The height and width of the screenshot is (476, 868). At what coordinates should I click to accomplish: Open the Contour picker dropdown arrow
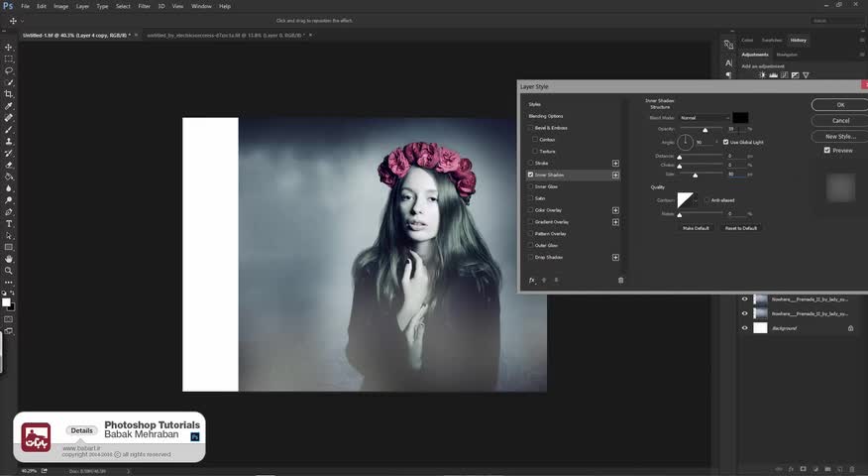(696, 200)
